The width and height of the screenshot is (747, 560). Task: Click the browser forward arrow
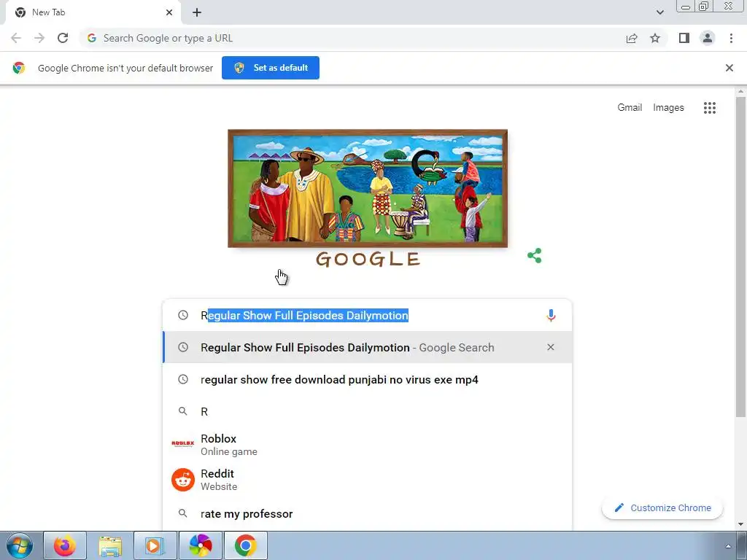pos(39,38)
